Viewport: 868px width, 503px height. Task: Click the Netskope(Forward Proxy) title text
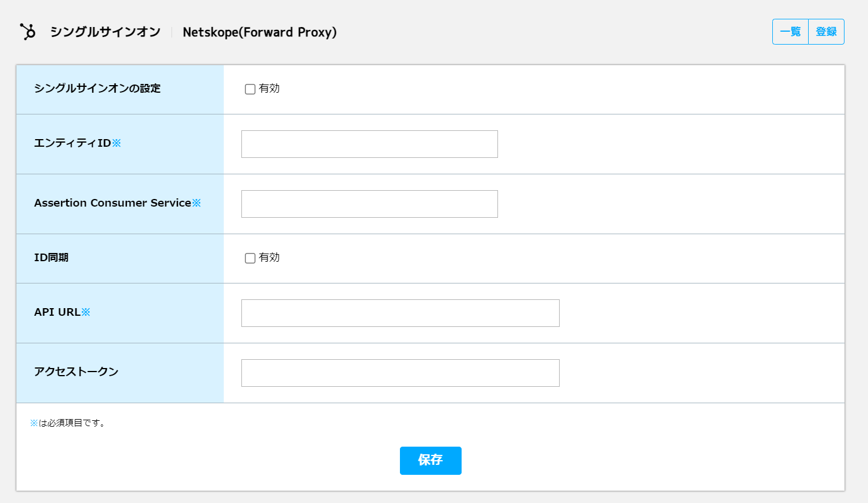[260, 32]
